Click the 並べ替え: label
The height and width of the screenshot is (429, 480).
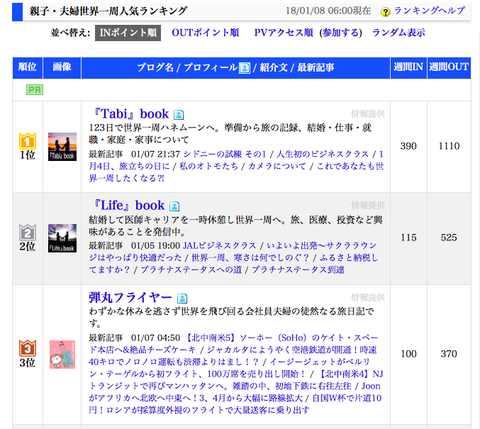tap(70, 33)
